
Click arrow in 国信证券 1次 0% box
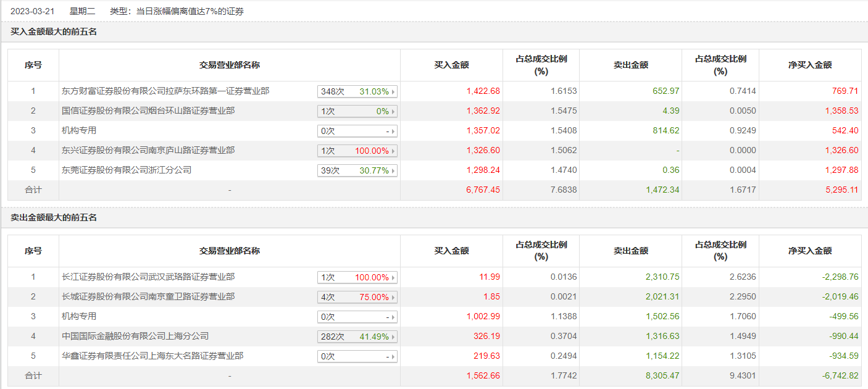point(393,112)
